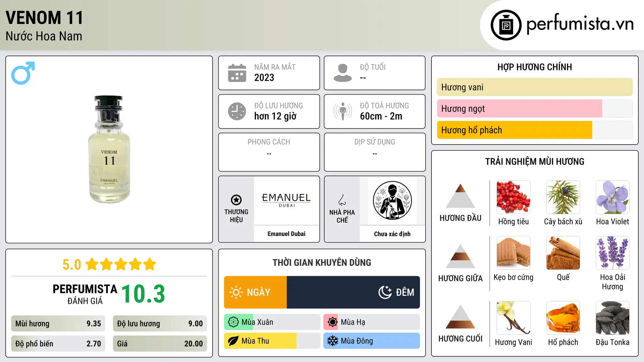
Task: Click the sun icon in Ngày bar
Action: coord(236,292)
